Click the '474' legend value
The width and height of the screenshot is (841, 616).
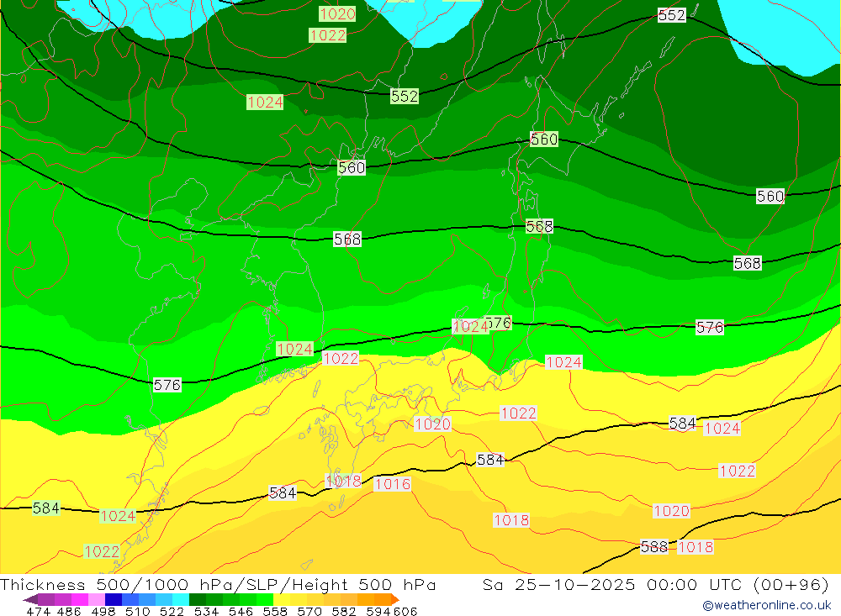[x=38, y=611]
